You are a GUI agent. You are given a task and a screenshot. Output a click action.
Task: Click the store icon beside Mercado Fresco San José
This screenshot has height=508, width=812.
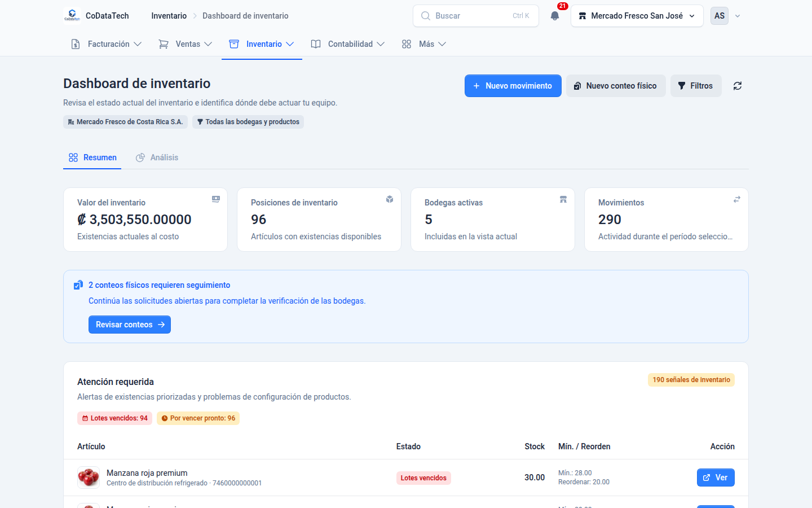click(x=582, y=16)
